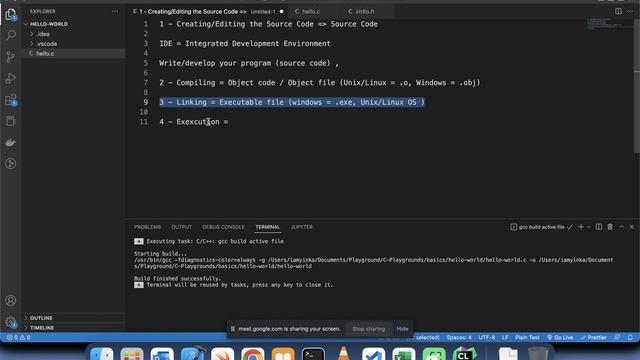The height and width of the screenshot is (360, 640).
Task: Click line 1 'Creating/Editing the Source Code'
Action: (269, 24)
